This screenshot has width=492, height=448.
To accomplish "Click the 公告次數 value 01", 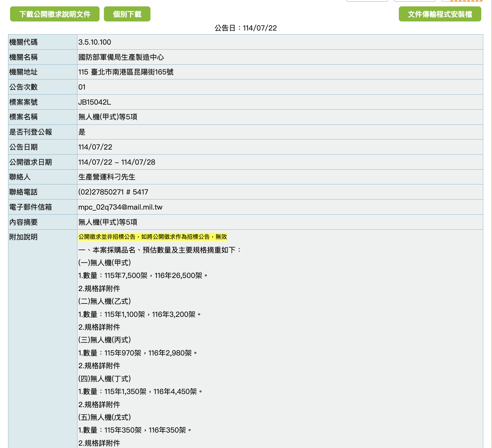I will click(x=82, y=87).
